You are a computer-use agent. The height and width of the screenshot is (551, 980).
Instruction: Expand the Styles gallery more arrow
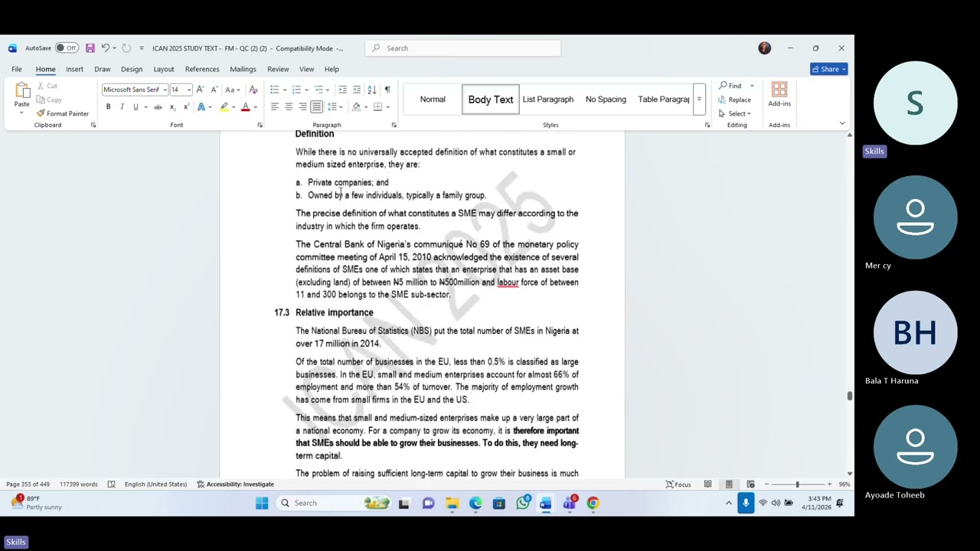(x=699, y=99)
